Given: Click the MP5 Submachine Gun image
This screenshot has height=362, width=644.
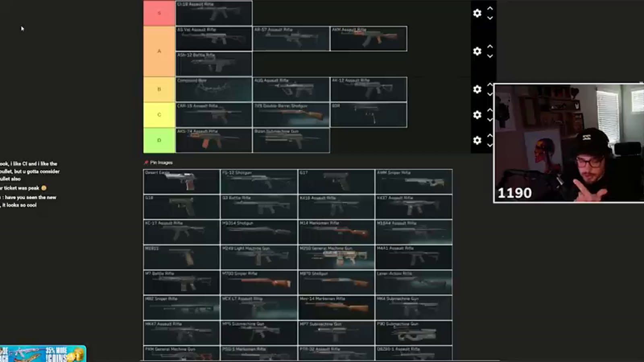Looking at the screenshot, I should pyautogui.click(x=259, y=333).
